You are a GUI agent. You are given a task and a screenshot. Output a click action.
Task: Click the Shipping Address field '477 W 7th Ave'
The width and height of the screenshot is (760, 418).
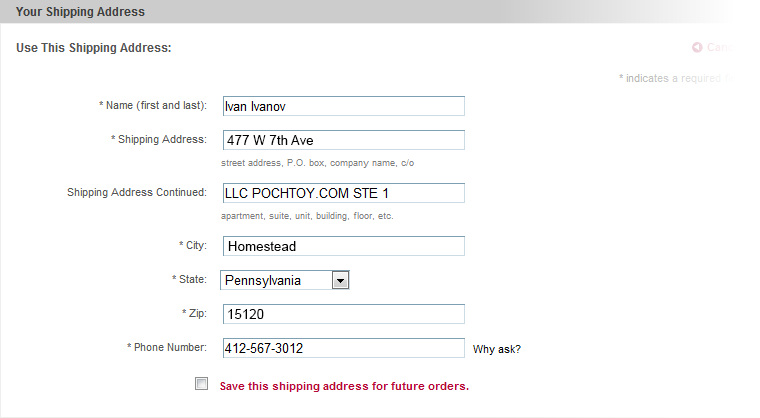pyautogui.click(x=342, y=140)
